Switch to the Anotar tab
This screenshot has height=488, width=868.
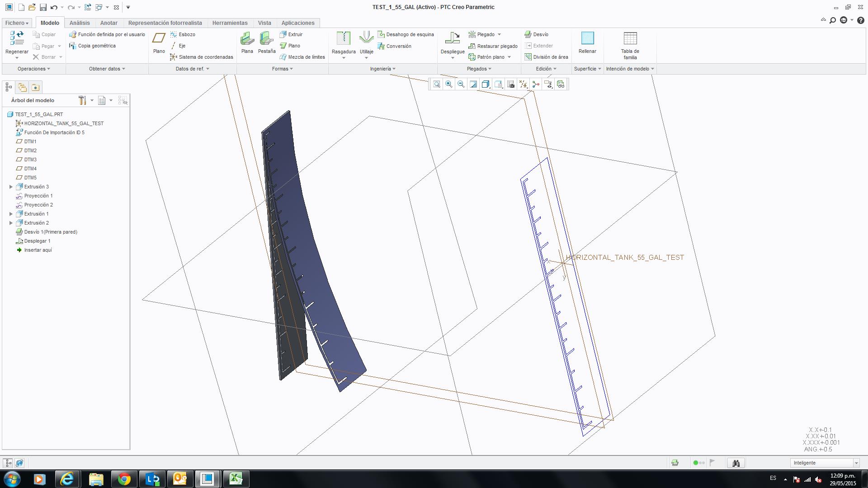tap(108, 23)
